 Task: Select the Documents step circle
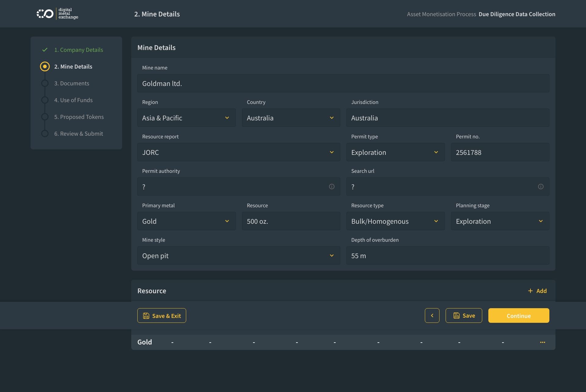pos(45,83)
